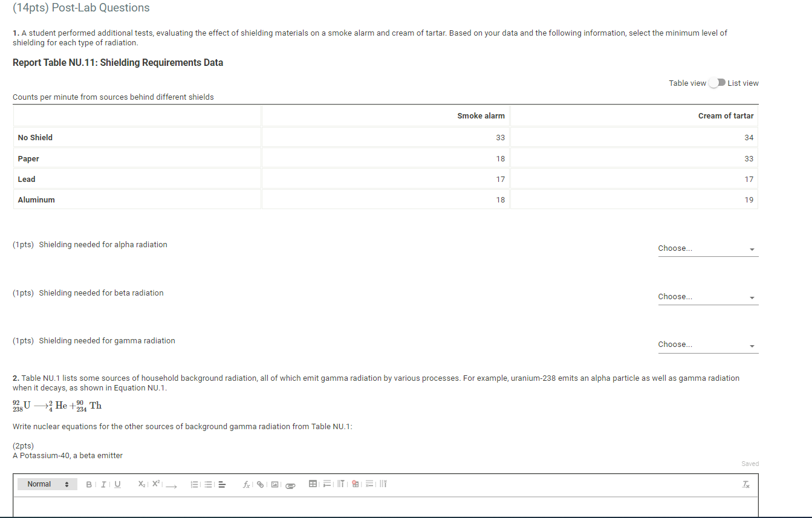Click smoke alarm No Shield value 33
The height and width of the screenshot is (518, 812).
[500, 138]
